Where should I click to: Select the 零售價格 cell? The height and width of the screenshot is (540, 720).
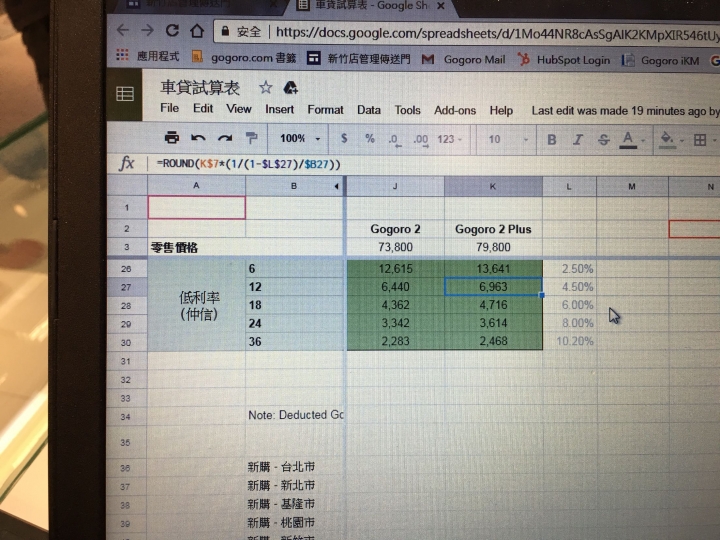197,247
